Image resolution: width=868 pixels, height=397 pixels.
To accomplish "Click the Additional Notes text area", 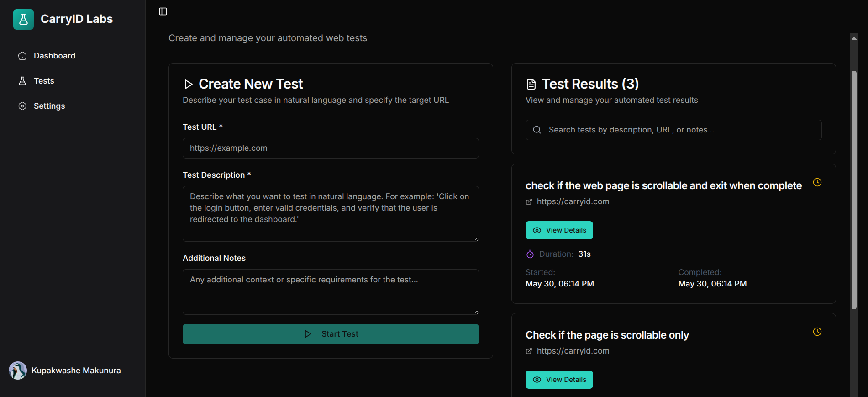I will [330, 291].
